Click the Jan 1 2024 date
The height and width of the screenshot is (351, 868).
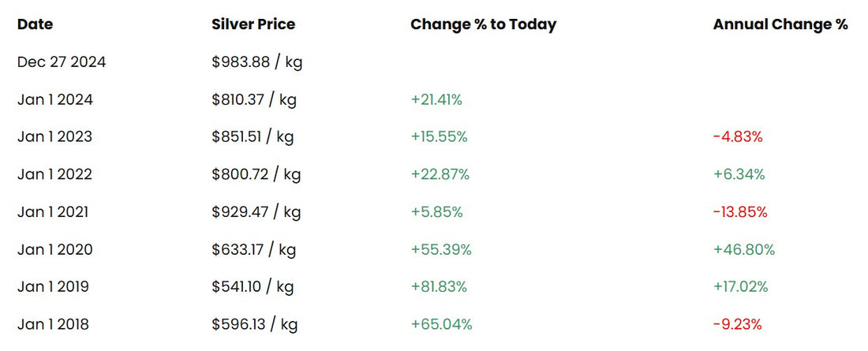pyautogui.click(x=54, y=99)
